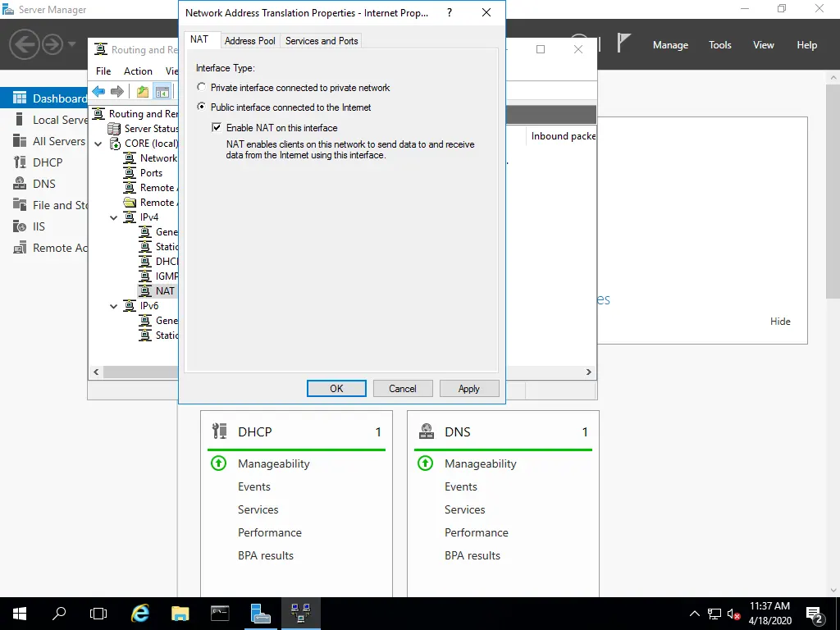Click Cancel in NAT Properties dialog

tap(403, 388)
